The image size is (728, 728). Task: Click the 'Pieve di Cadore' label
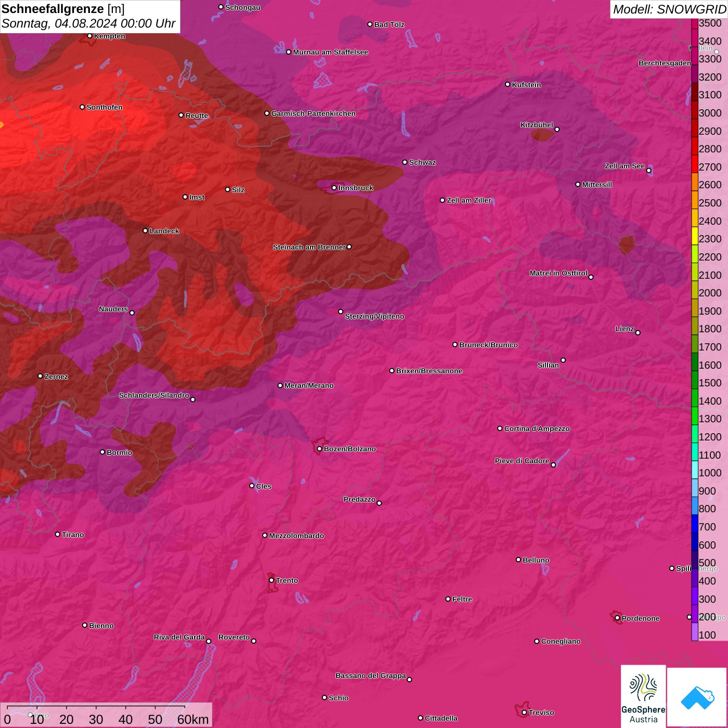click(x=522, y=461)
